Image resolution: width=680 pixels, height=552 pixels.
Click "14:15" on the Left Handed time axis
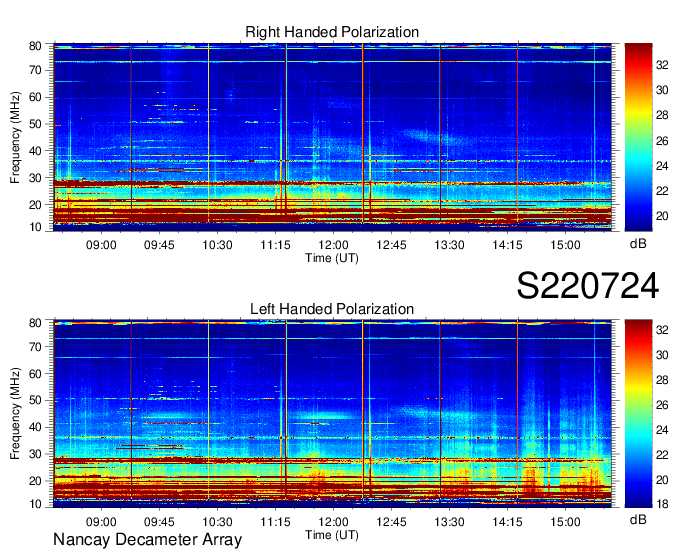(507, 522)
